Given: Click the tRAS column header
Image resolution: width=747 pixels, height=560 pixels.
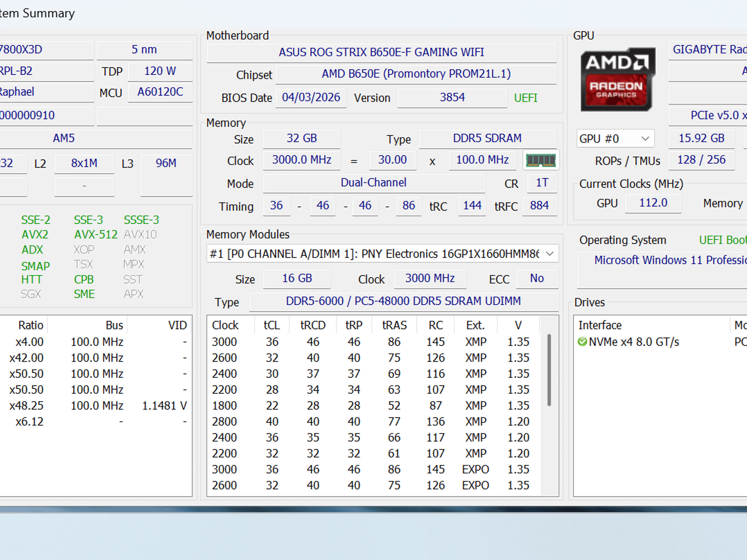Looking at the screenshot, I should (394, 325).
